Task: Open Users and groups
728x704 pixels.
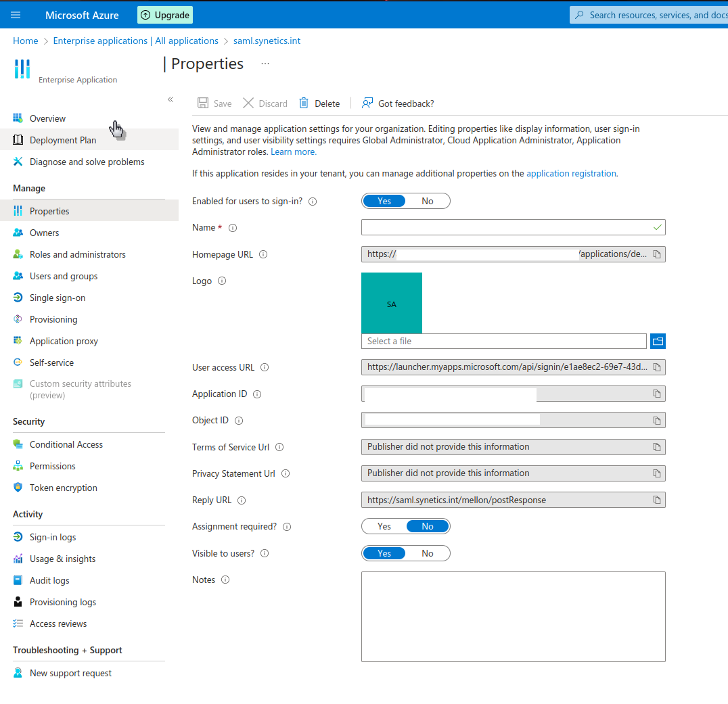Action: pos(89,276)
